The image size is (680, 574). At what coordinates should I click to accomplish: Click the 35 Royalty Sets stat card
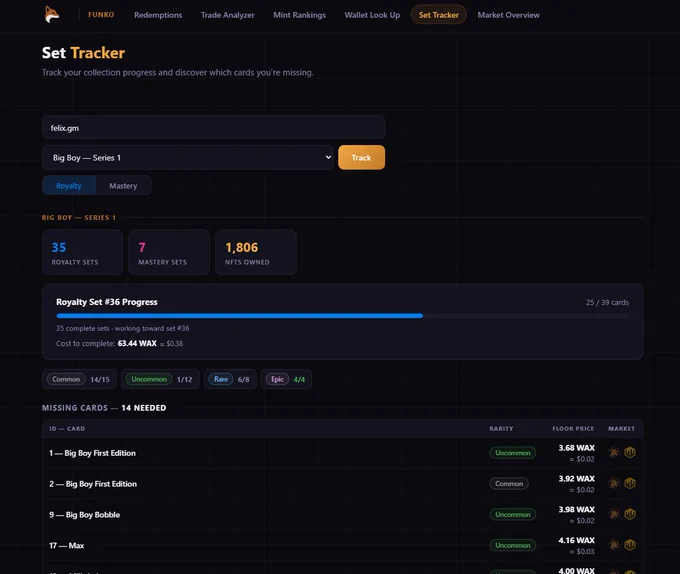(82, 252)
